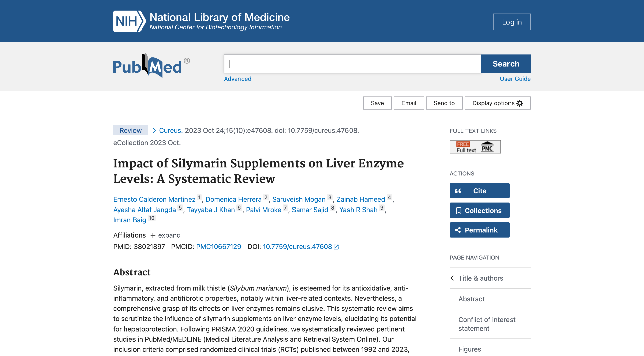Email this citation
This screenshot has width=644, height=356.
point(409,103)
